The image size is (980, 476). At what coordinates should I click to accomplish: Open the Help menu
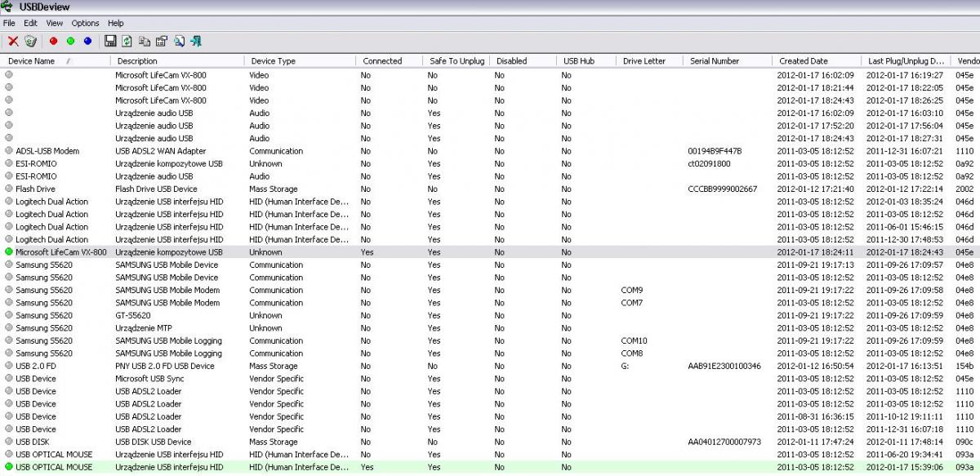(116, 24)
